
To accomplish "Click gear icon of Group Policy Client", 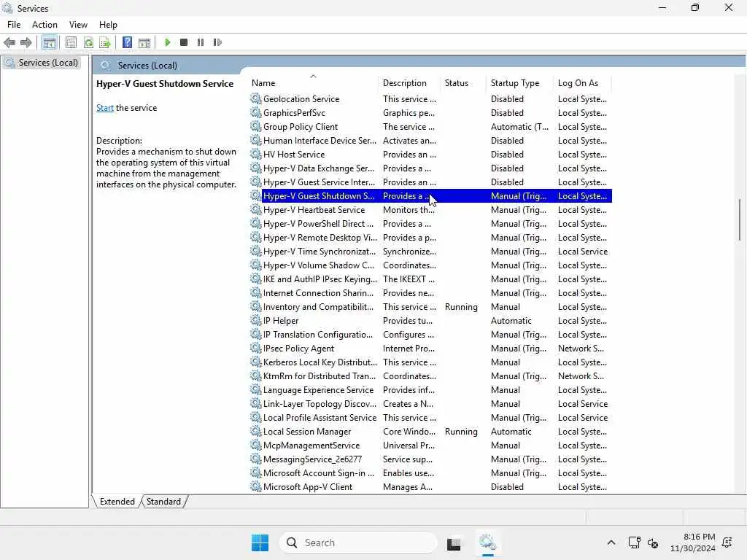I will click(x=256, y=126).
